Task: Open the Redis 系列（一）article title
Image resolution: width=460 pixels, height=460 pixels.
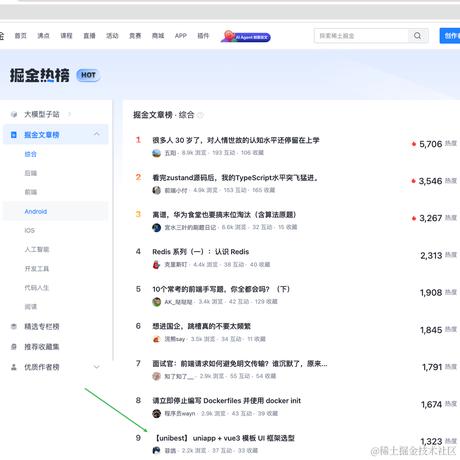Action: coord(201,252)
